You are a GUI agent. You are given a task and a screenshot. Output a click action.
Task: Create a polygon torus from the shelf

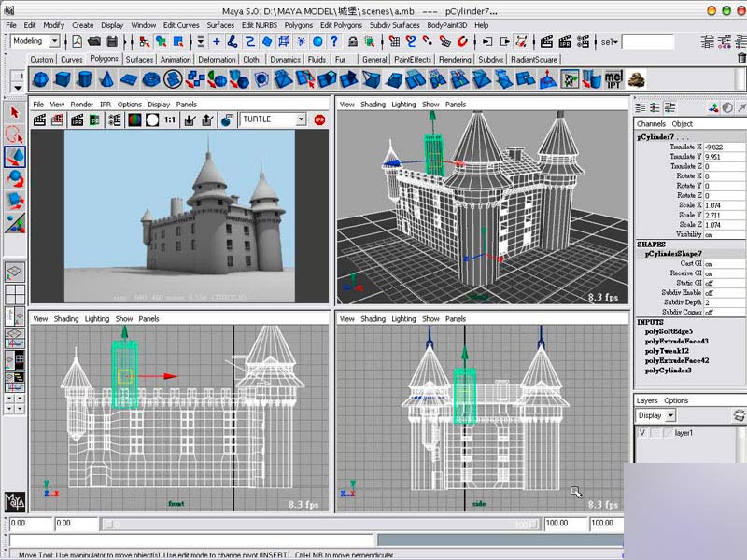151,79
